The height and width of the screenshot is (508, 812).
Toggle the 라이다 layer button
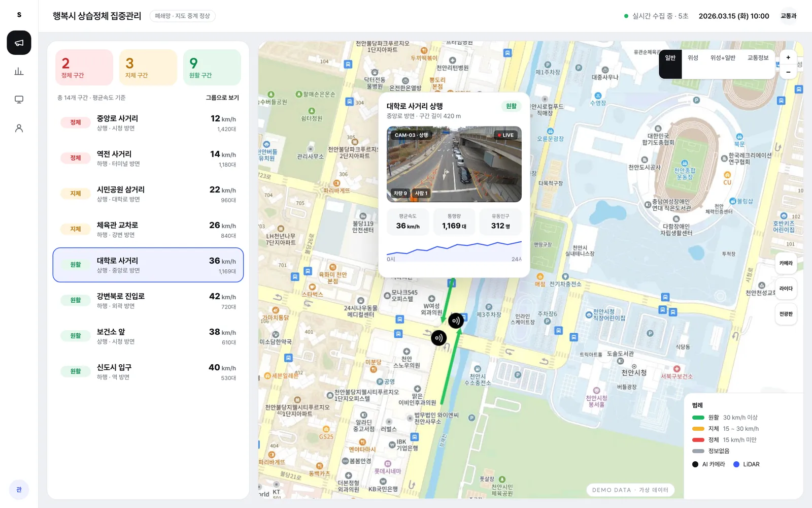click(786, 289)
